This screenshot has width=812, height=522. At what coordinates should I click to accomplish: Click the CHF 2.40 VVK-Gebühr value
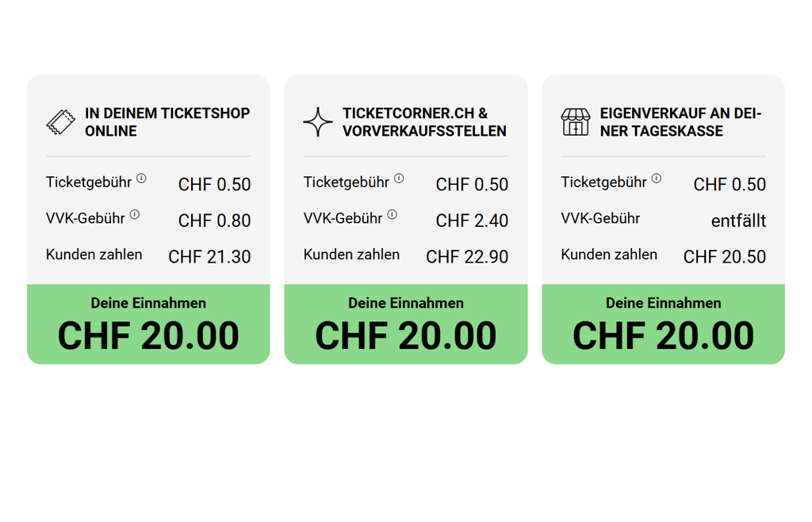(x=472, y=221)
